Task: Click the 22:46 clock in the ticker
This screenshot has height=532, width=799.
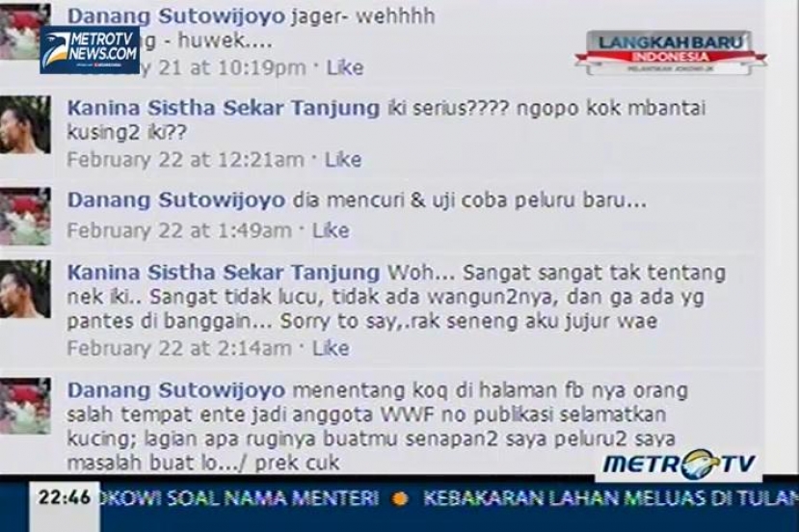Action: pos(65,497)
